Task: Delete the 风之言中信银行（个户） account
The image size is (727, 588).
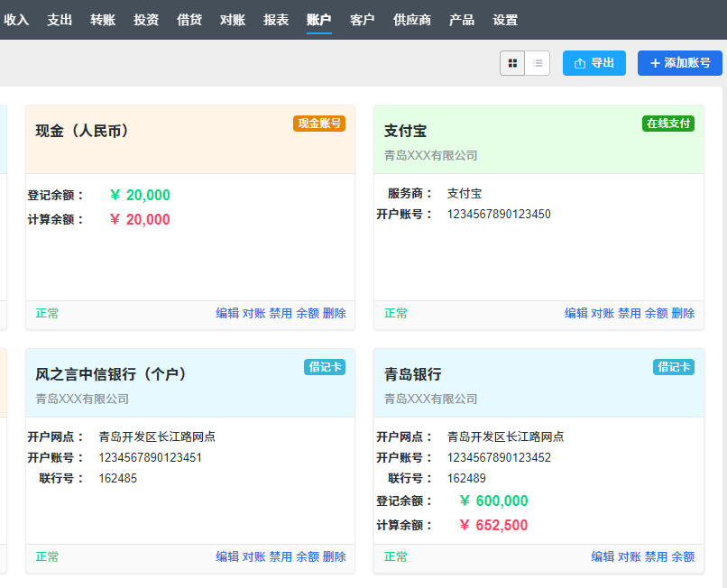Action: [335, 557]
